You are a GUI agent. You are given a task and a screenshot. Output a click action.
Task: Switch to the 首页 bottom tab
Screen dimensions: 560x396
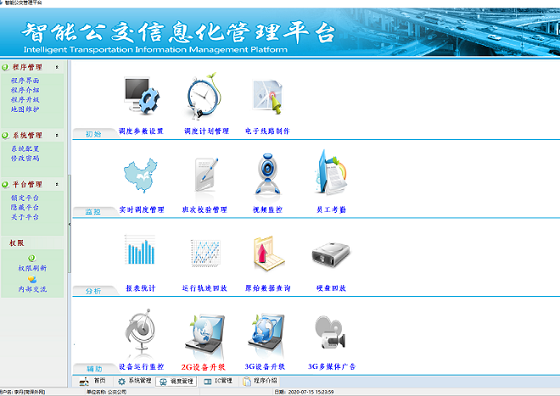click(x=92, y=381)
